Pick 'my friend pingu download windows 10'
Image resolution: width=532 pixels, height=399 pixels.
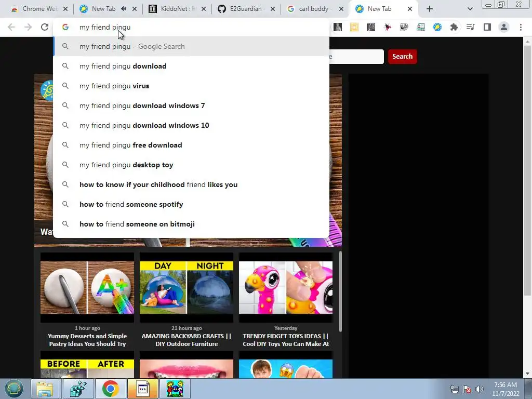tap(191, 125)
